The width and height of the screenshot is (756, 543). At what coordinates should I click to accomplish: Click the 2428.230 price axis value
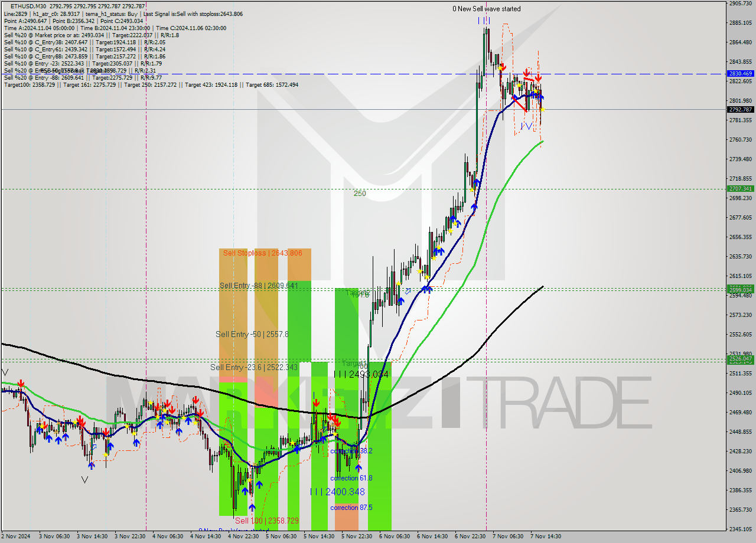[741, 451]
